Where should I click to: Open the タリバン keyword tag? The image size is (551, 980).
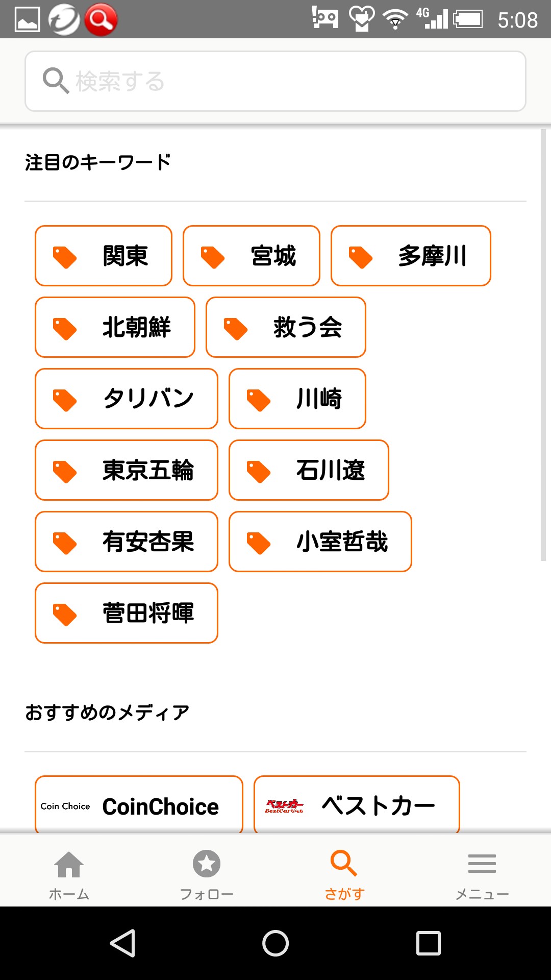pyautogui.click(x=127, y=399)
